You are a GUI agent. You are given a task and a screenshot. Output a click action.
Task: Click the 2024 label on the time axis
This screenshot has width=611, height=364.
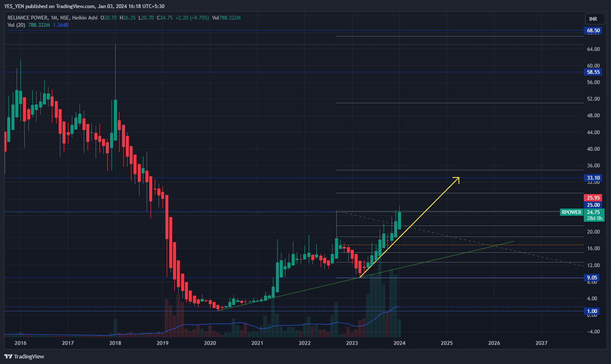(399, 343)
